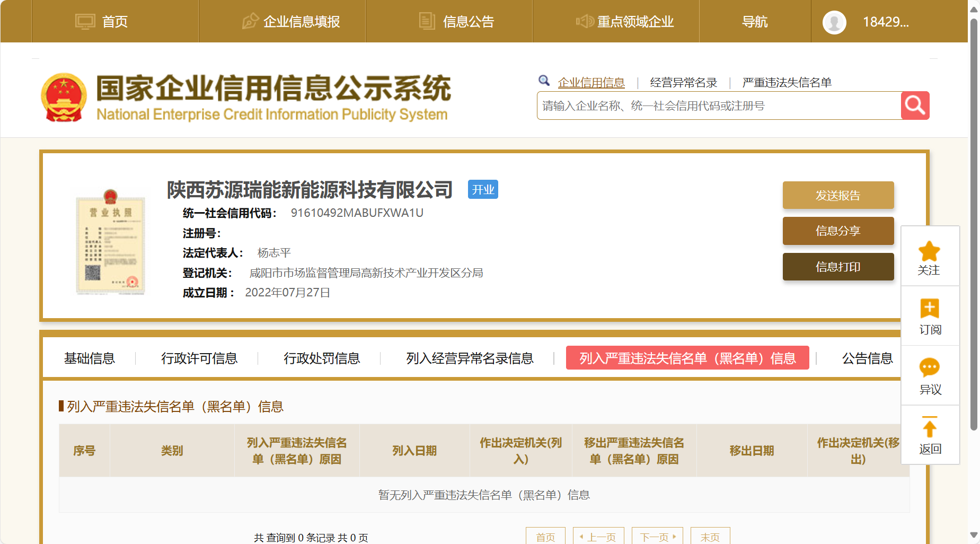980x544 pixels.
Task: Click the 发送报告 button
Action: [x=838, y=195]
